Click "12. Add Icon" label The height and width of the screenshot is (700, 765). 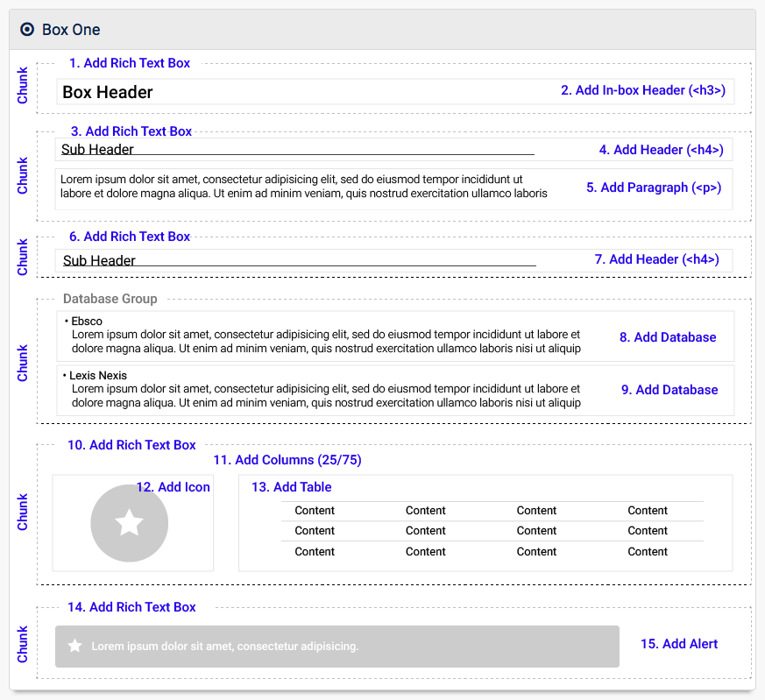(x=173, y=487)
